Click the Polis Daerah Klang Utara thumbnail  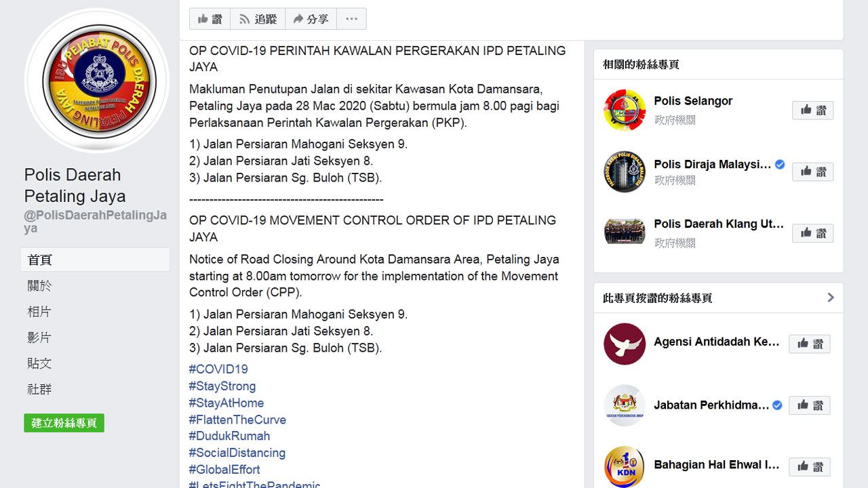pos(625,232)
